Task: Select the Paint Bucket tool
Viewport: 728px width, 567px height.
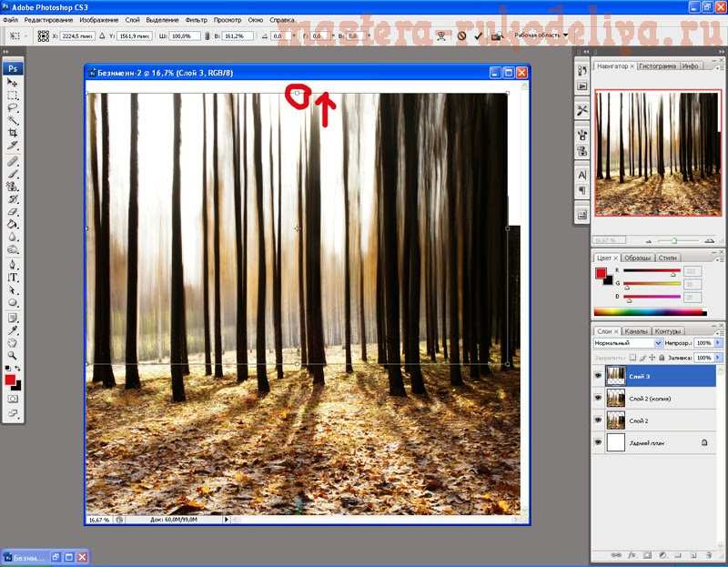Action: (13, 224)
